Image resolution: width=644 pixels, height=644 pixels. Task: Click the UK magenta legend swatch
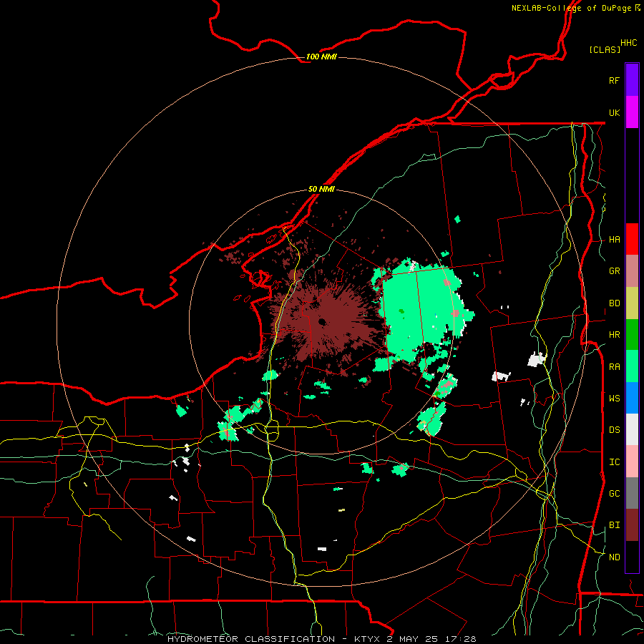[x=632, y=112]
